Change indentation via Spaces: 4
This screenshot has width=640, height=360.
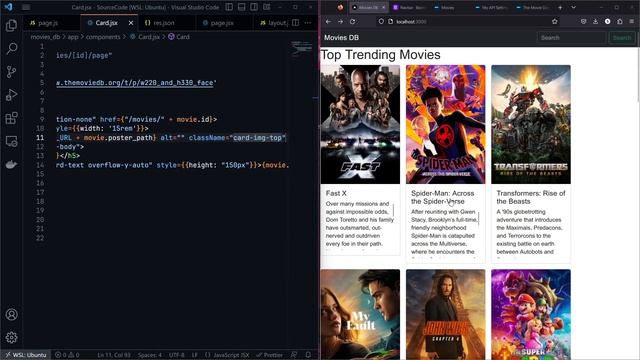click(x=149, y=355)
